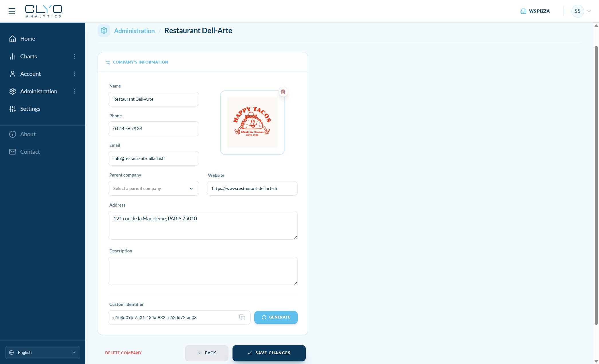This screenshot has width=599, height=364.
Task: Expand Administration sidebar three-dot menu
Action: [x=74, y=91]
